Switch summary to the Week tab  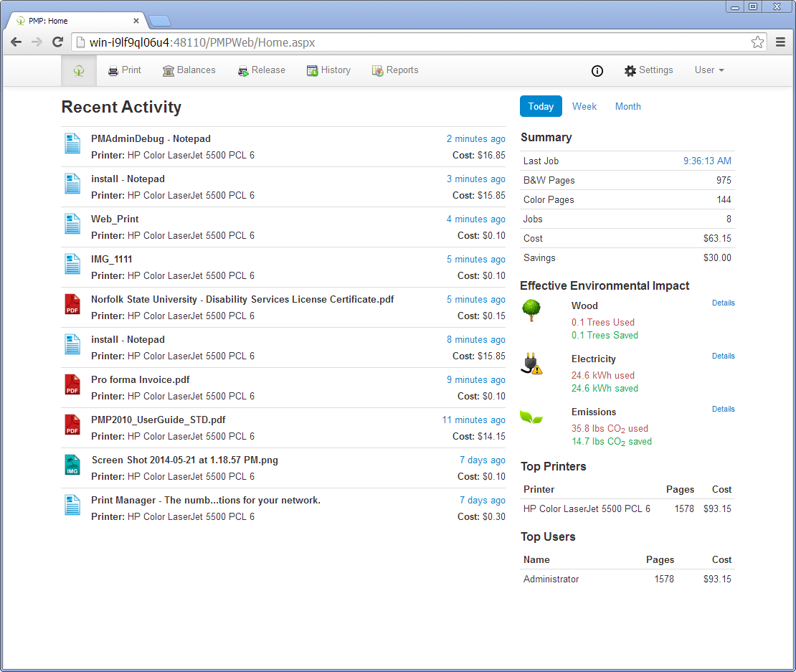pyautogui.click(x=584, y=106)
